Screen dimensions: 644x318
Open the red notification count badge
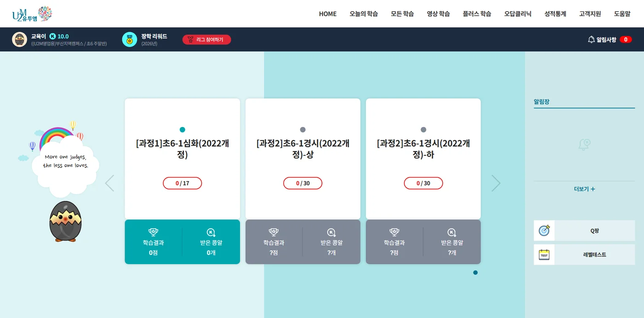point(626,40)
